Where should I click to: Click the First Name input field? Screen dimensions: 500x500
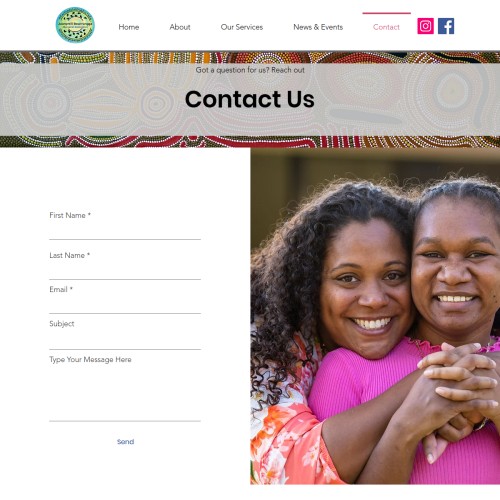(x=125, y=231)
